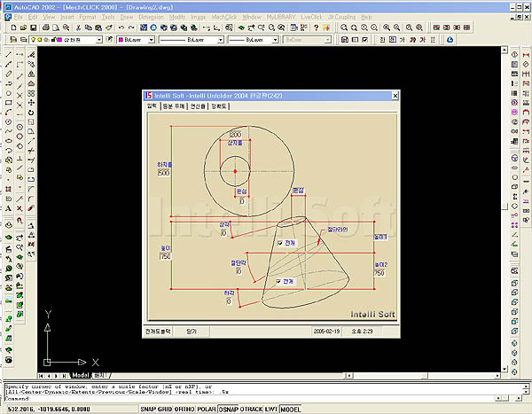Select the Line draw tool
Image resolution: width=532 pixels, height=414 pixels.
tap(9, 55)
